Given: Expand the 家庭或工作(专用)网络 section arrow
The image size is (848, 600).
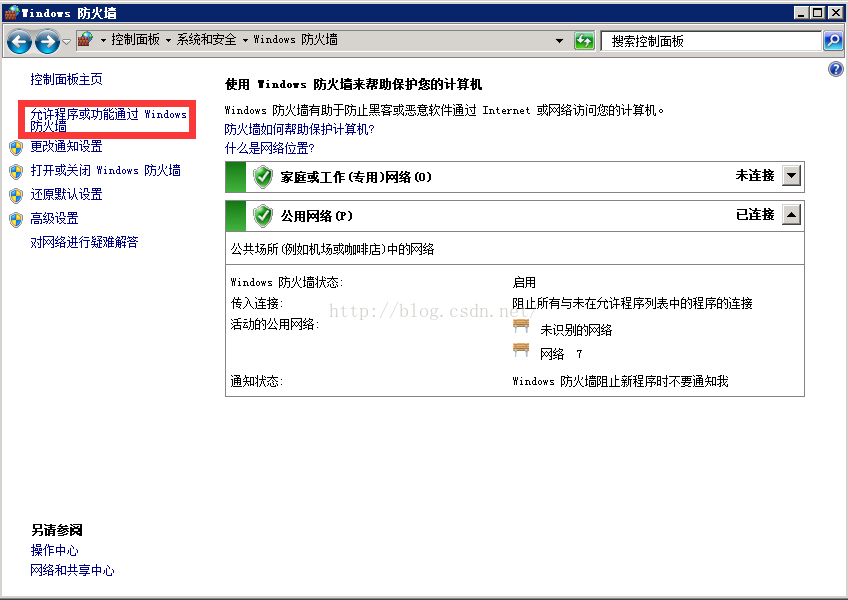Looking at the screenshot, I should tap(791, 176).
